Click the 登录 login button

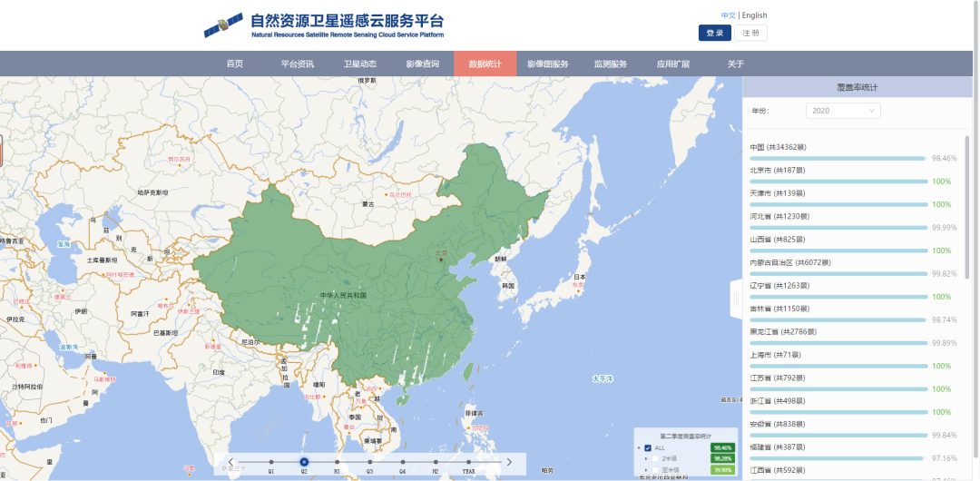tap(714, 34)
